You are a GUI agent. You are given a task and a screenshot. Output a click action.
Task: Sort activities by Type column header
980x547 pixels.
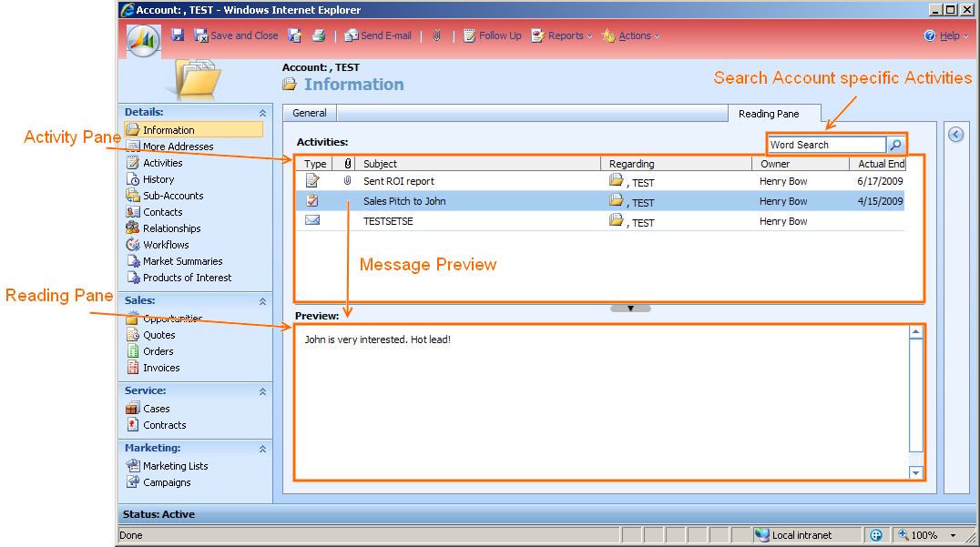[x=315, y=164]
